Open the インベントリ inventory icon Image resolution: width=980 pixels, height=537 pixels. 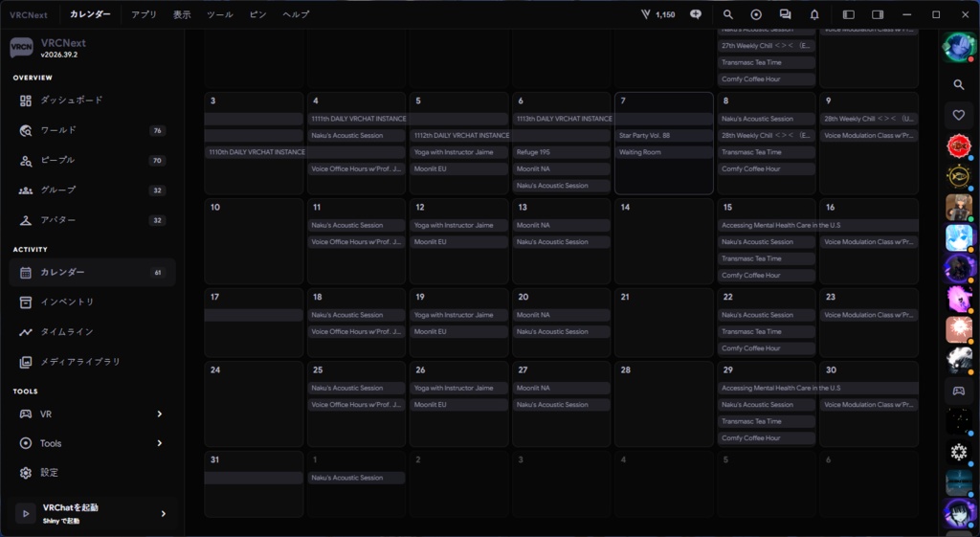coord(26,302)
